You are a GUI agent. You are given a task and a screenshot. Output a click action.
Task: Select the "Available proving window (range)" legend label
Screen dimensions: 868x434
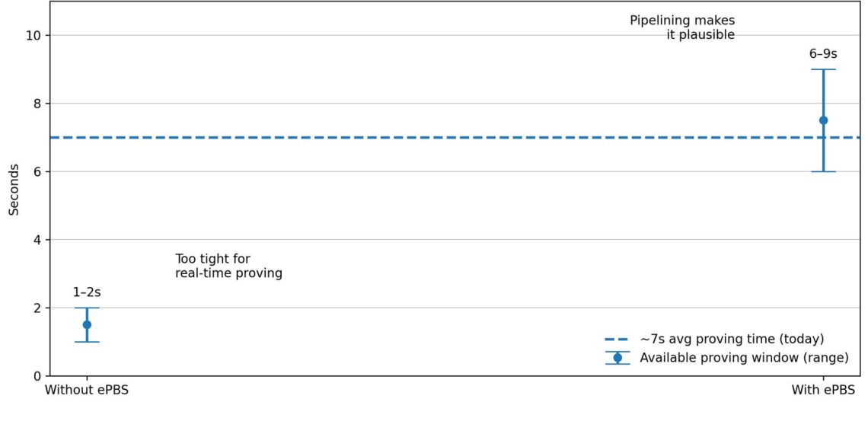[x=744, y=358]
